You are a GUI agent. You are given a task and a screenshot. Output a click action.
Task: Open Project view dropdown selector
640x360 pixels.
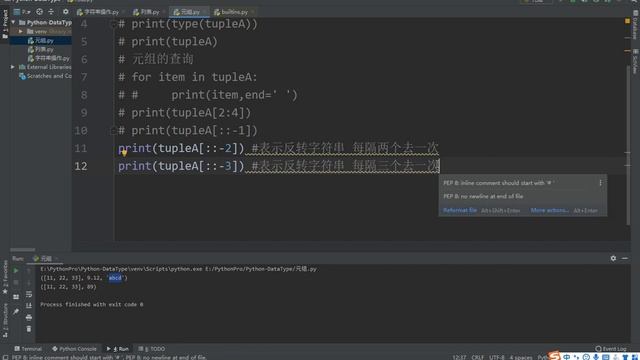pyautogui.click(x=22, y=12)
